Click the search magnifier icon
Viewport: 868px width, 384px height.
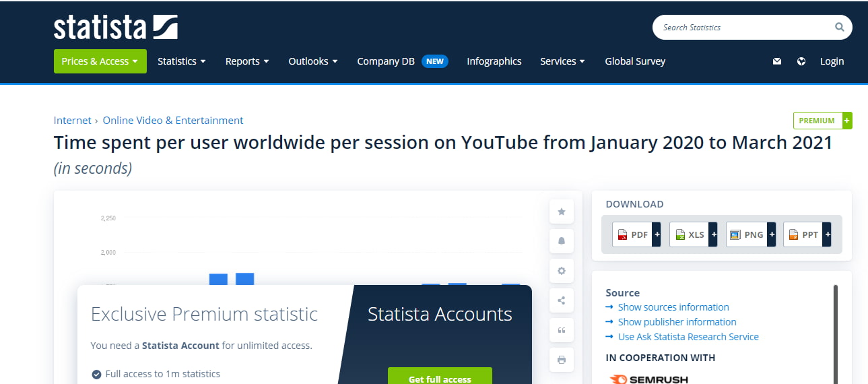pos(839,28)
